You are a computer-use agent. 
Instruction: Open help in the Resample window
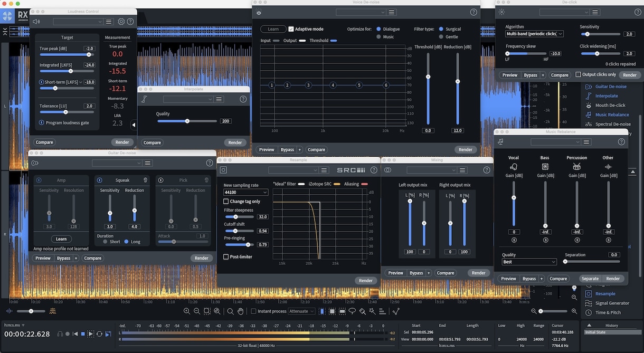374,170
